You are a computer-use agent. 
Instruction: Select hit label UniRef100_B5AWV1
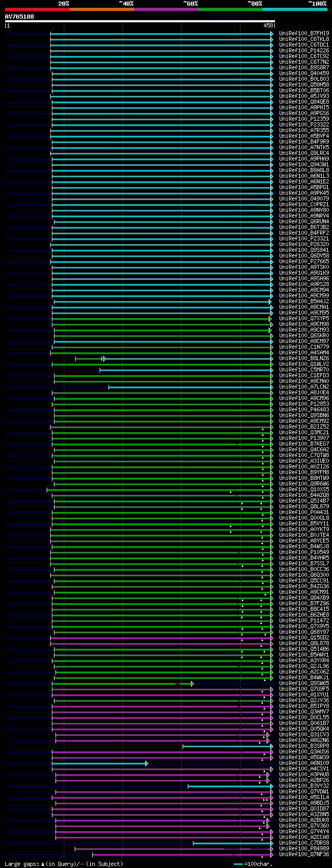(304, 654)
